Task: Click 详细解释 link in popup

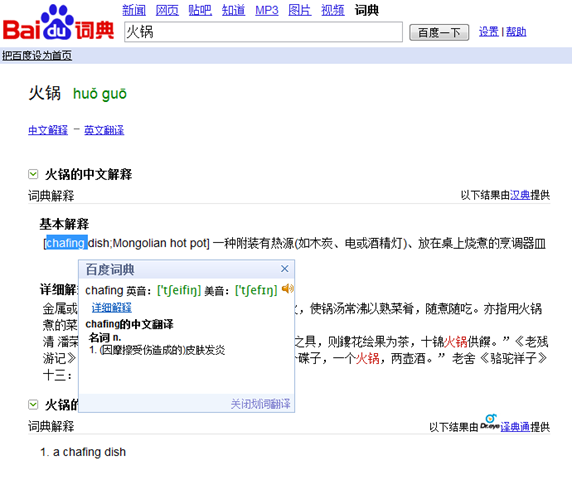Action: 112,307
